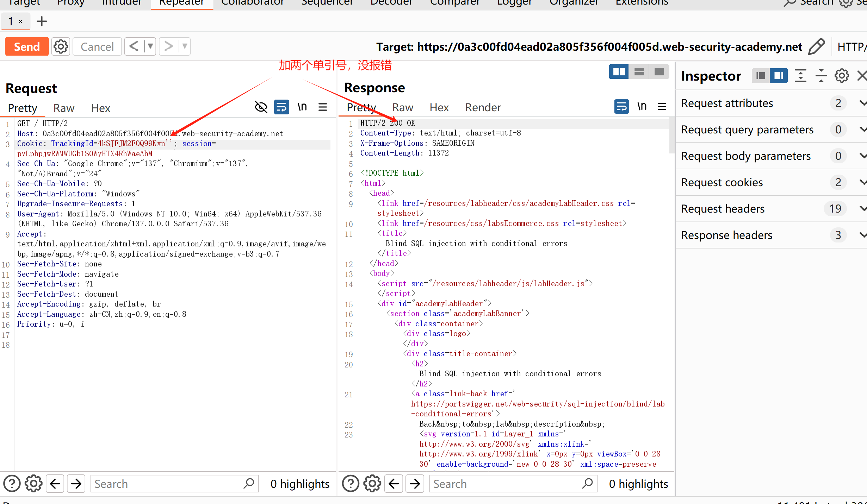Hide non-printable request content eye icon

coord(261,107)
